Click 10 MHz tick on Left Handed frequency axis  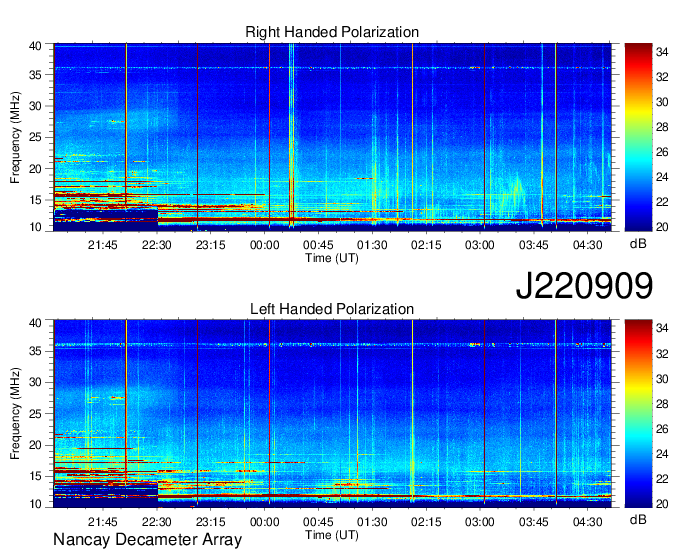(x=35, y=504)
